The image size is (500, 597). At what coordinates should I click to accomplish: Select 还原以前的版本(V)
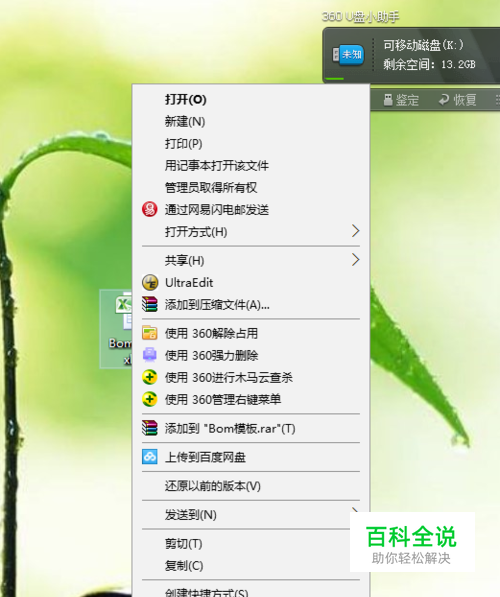251,486
